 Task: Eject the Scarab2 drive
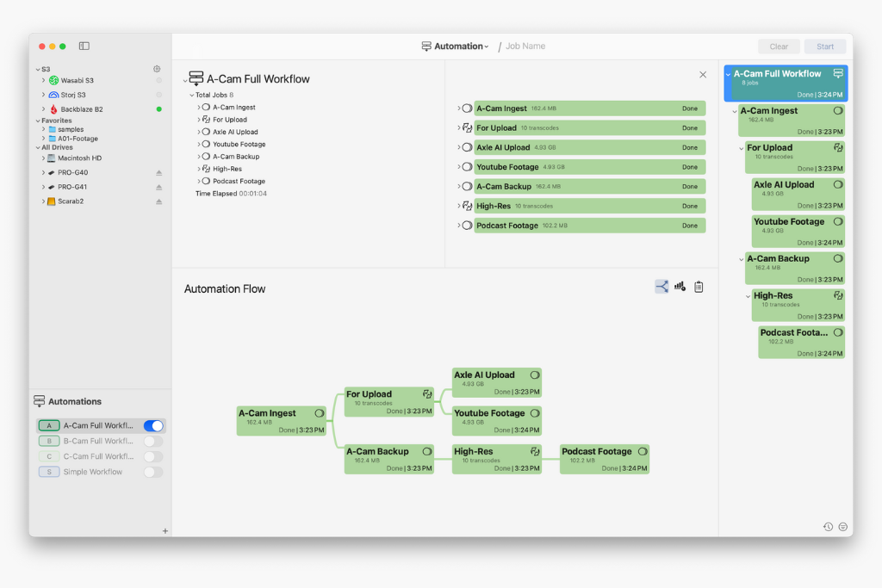[159, 201]
